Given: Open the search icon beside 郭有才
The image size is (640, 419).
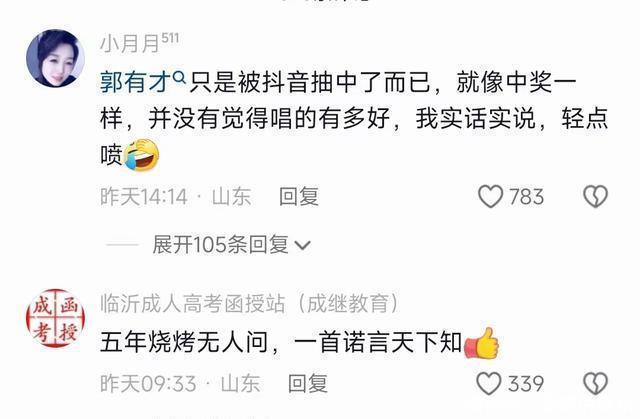Looking at the screenshot, I should [x=179, y=76].
